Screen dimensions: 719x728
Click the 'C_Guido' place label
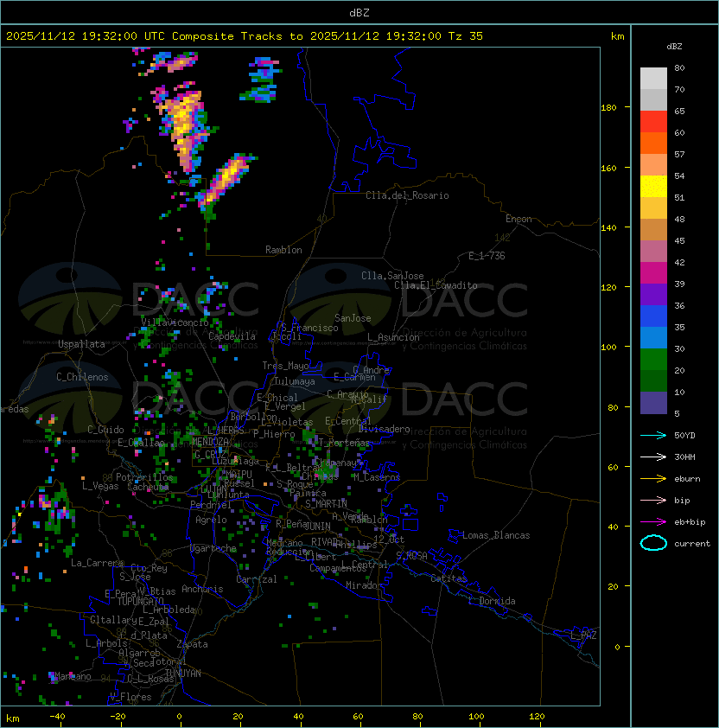(105, 430)
